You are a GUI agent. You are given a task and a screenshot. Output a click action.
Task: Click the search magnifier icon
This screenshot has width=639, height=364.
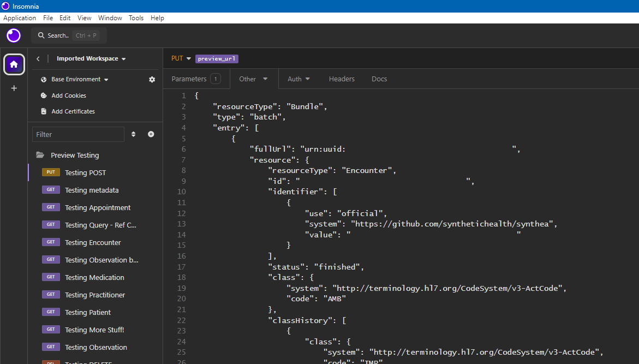41,35
